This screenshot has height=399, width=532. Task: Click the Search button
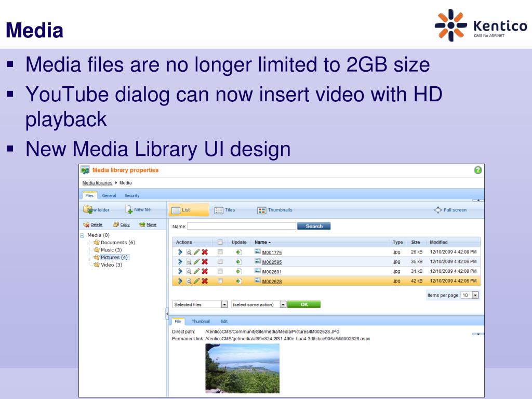coord(314,226)
